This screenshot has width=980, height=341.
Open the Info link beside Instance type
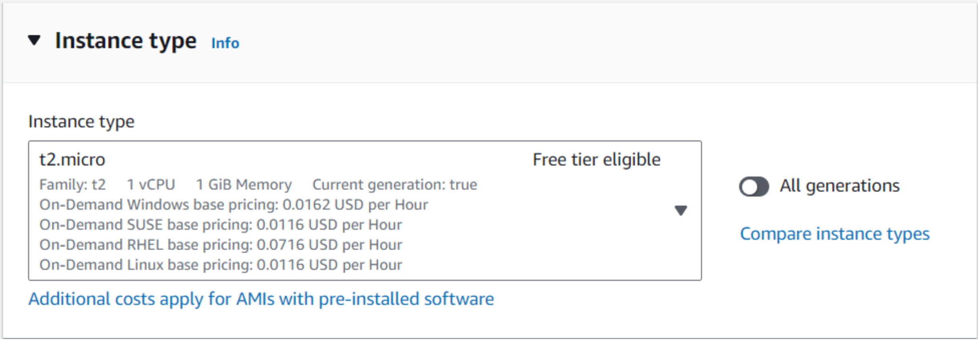point(225,43)
